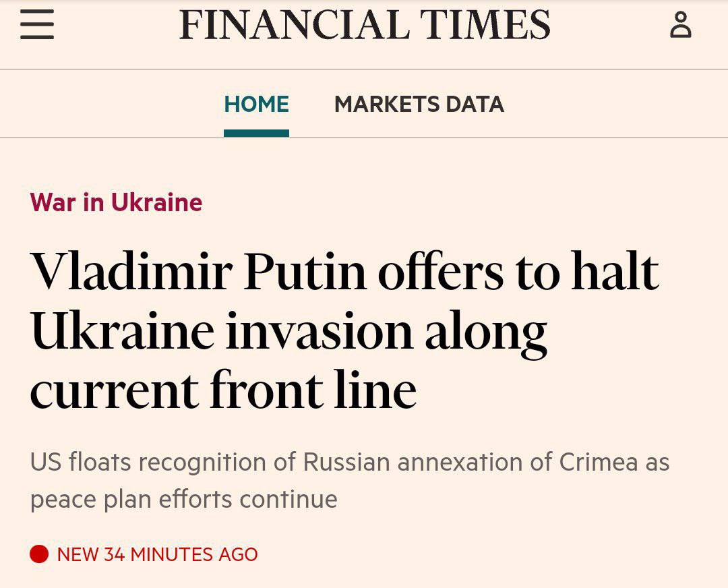Open the Markets Data tab
This screenshot has height=588, width=728.
click(419, 105)
